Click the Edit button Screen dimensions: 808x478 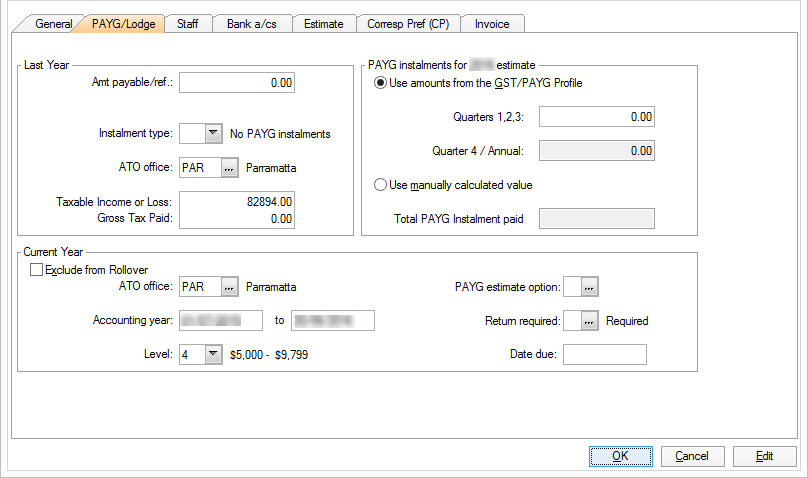pos(764,456)
